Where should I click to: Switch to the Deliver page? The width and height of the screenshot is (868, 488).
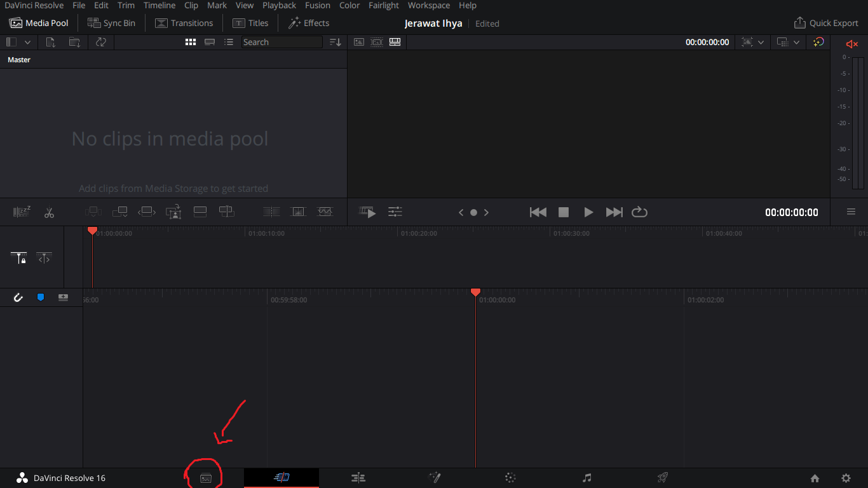click(663, 478)
